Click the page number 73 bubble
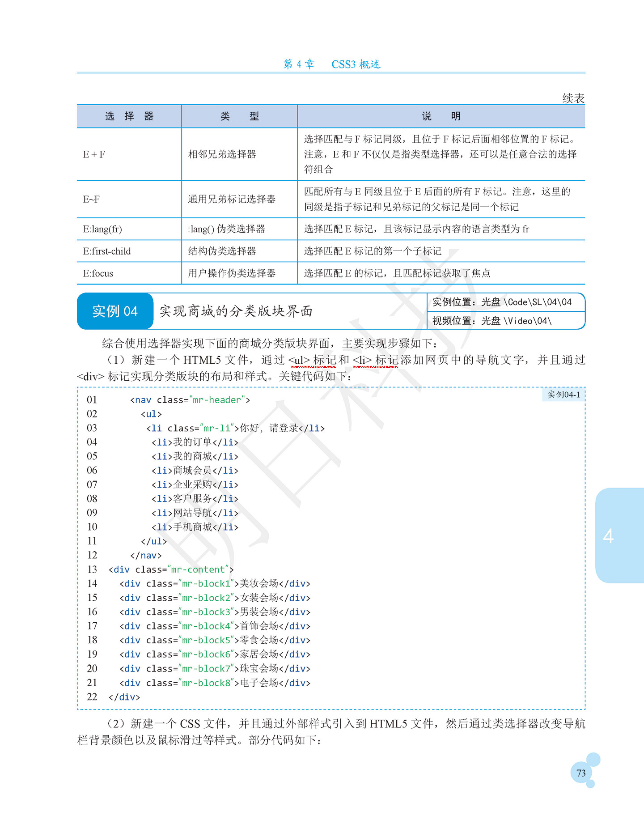 pos(581,773)
